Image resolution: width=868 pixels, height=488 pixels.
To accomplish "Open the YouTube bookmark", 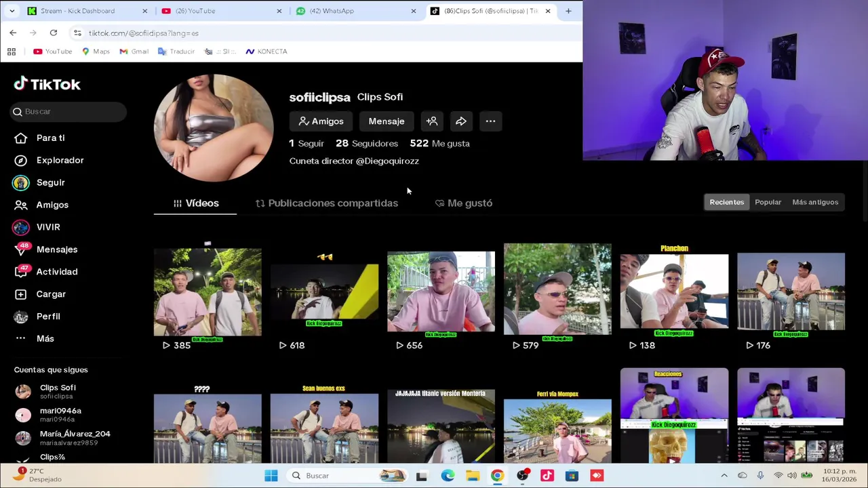I will click(x=53, y=52).
